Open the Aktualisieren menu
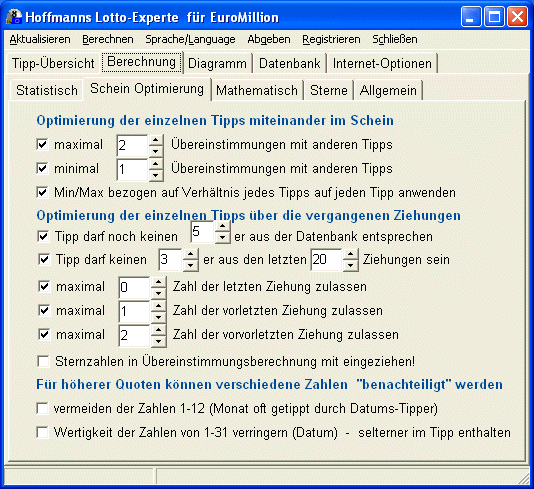Screen dimensions: 534x489 pos(40,39)
